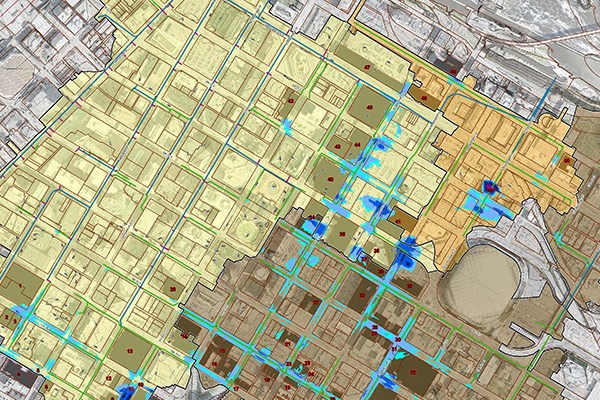Select the parcel labeled 41

point(397,221)
